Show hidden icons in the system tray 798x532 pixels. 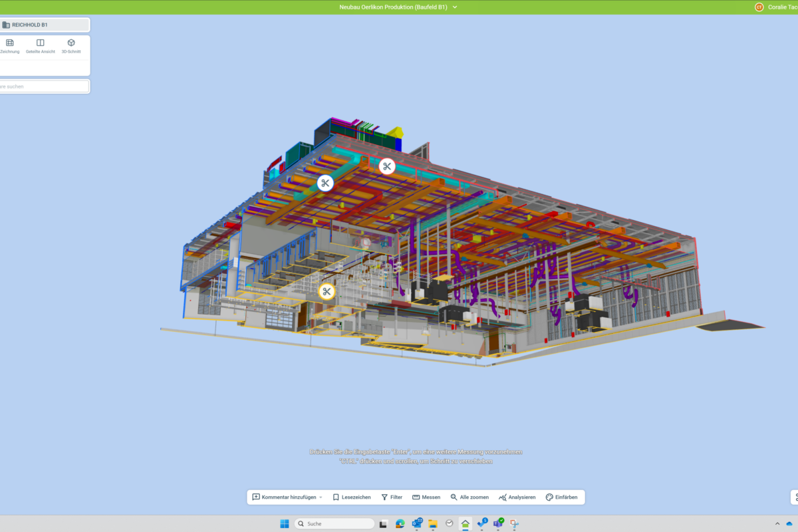click(x=777, y=523)
